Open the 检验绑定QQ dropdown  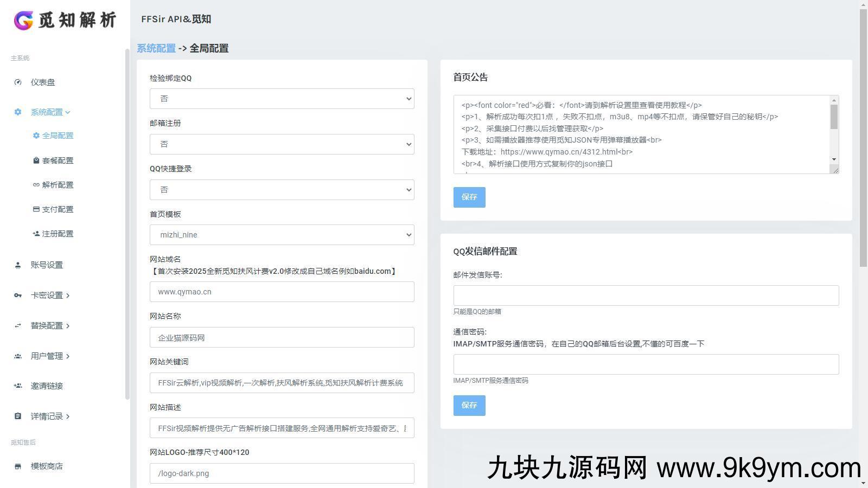pos(282,99)
